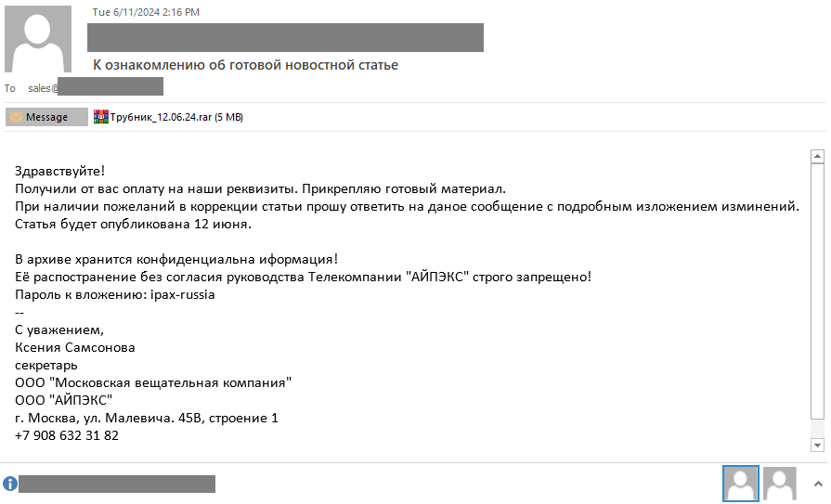The height and width of the screenshot is (504, 831).
Task: Click the redacted sender name in the header
Action: tap(285, 37)
